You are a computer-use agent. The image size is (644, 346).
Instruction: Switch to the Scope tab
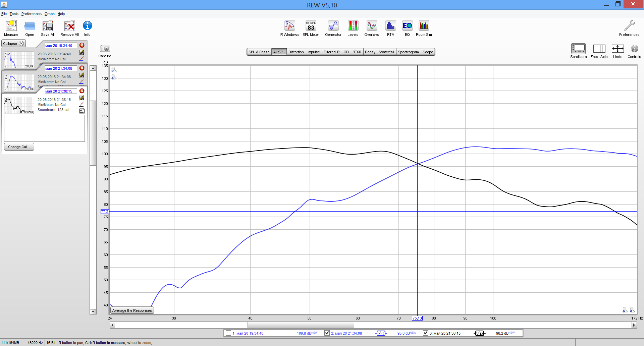tap(428, 52)
